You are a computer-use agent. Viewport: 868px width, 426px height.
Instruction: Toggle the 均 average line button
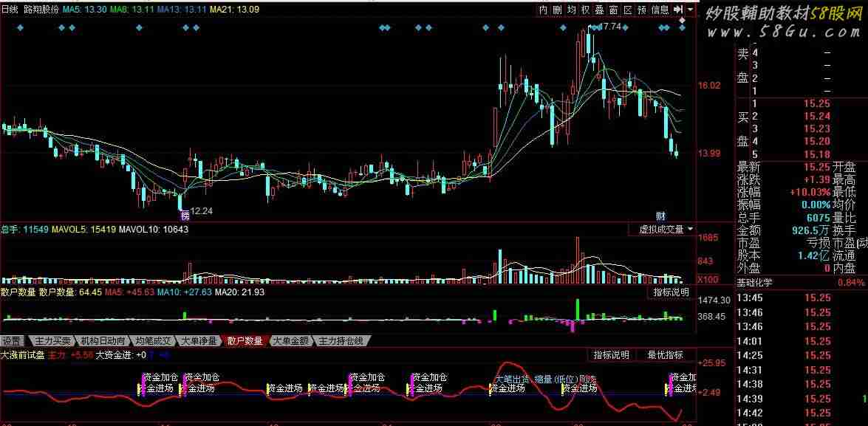(x=572, y=10)
